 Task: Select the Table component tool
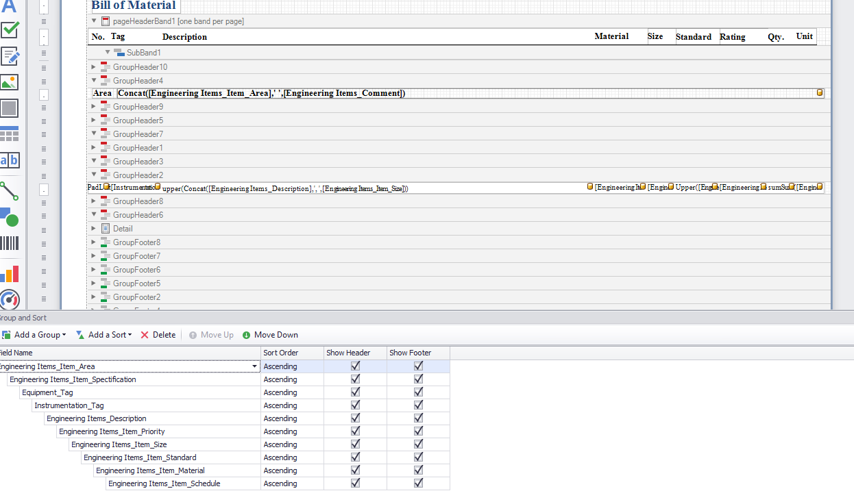(10, 134)
